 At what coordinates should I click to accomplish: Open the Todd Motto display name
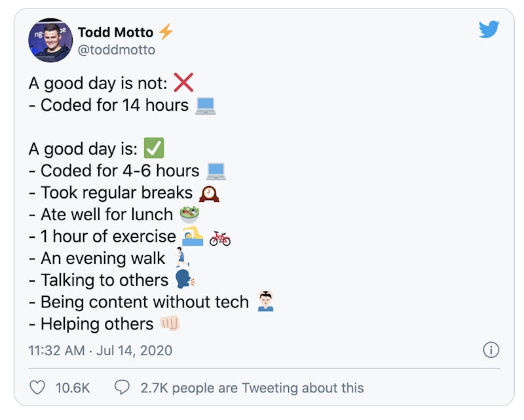(x=115, y=32)
